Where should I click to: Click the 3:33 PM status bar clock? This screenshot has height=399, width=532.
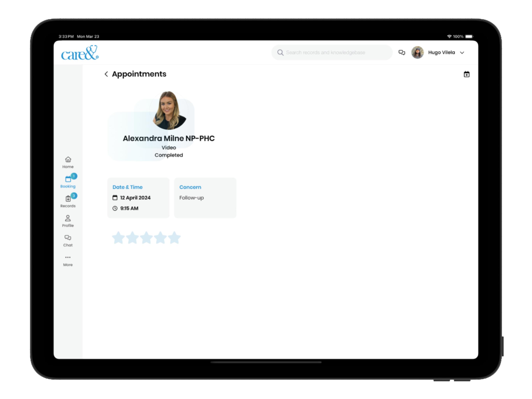coord(66,36)
